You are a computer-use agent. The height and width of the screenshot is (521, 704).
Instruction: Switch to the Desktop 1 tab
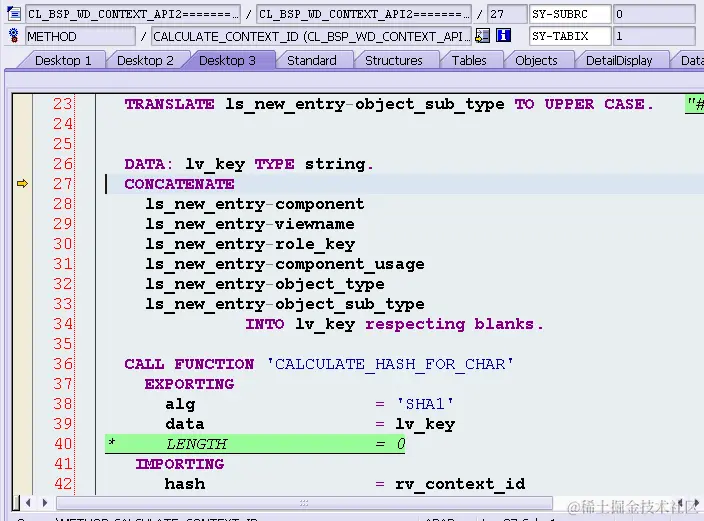(63, 61)
